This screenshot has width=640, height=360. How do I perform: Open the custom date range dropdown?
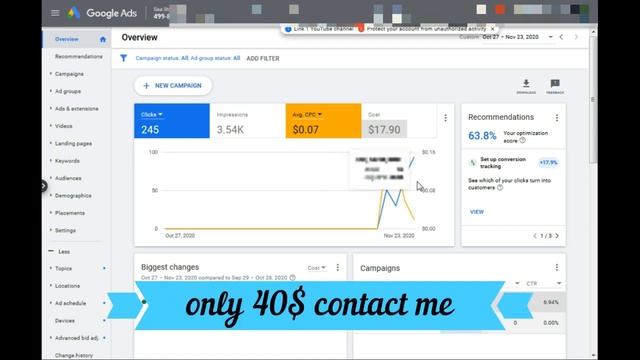pyautogui.click(x=550, y=37)
